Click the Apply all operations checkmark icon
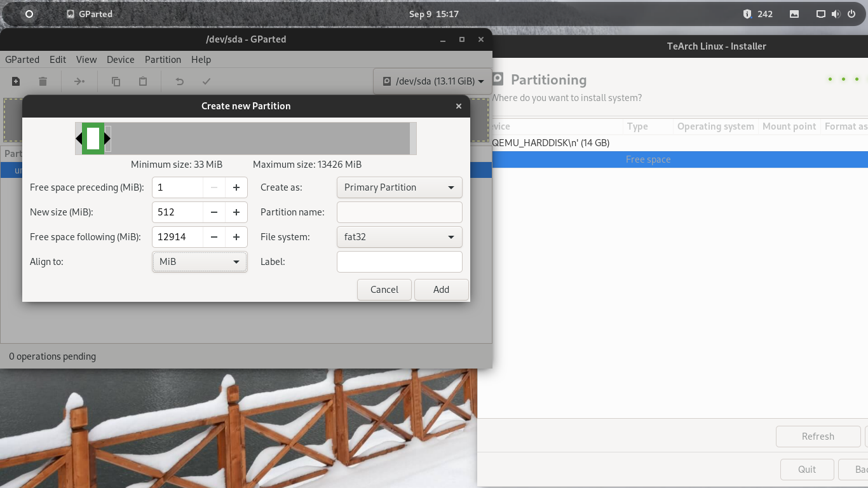 click(206, 81)
